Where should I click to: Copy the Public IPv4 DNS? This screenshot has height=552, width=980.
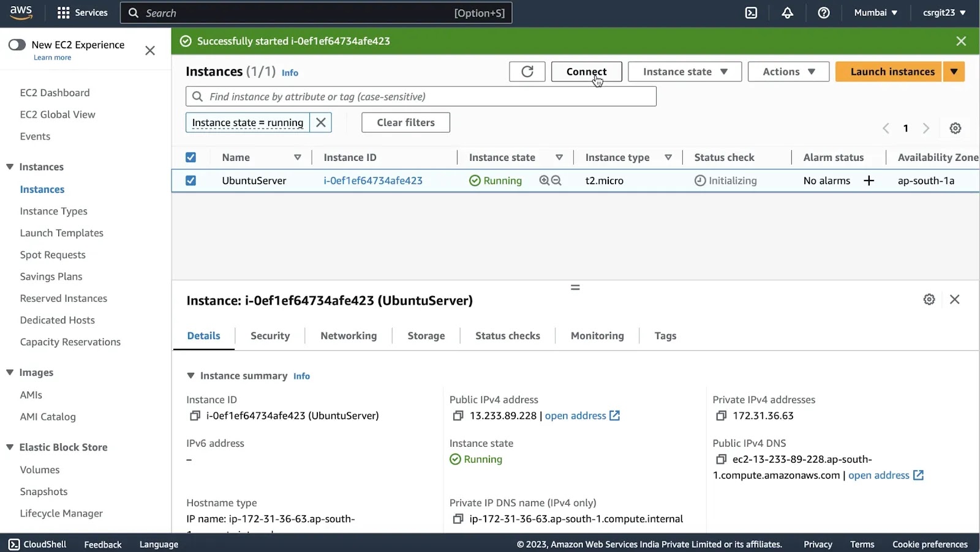tap(722, 459)
